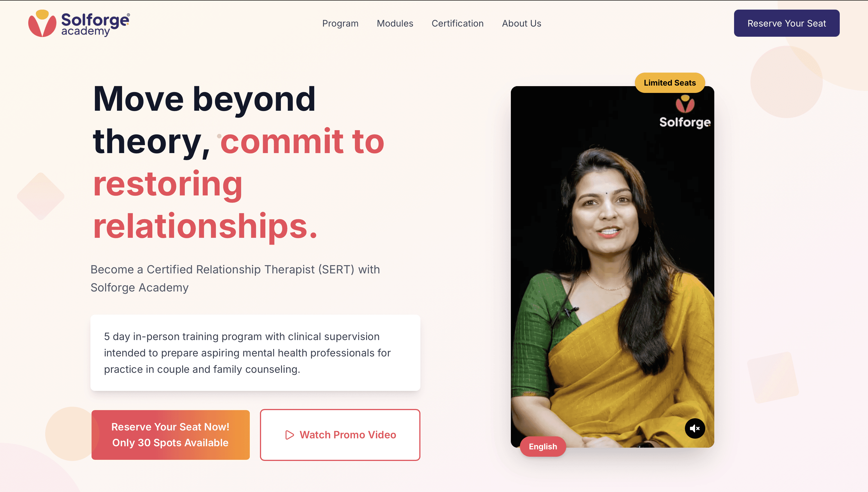Go to the Modules section
This screenshot has height=492, width=868.
[x=395, y=23]
